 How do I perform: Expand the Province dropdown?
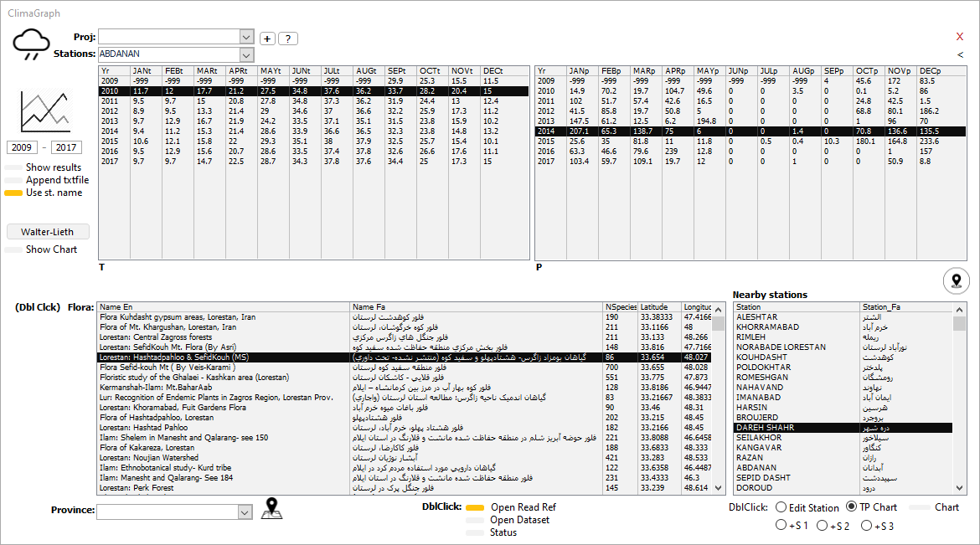point(245,512)
